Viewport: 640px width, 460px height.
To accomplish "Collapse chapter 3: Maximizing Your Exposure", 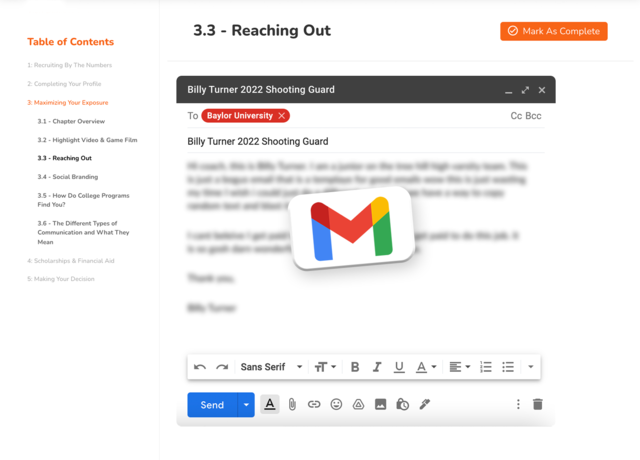I will 67,102.
